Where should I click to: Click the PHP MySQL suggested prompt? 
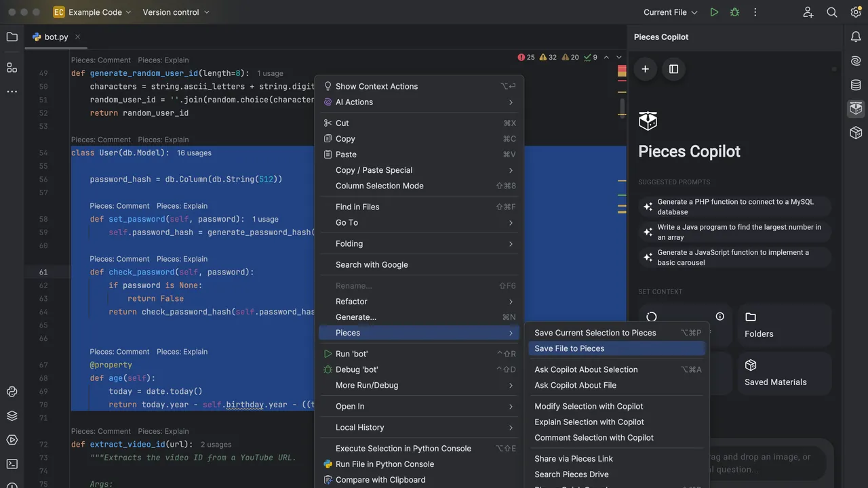(x=735, y=207)
